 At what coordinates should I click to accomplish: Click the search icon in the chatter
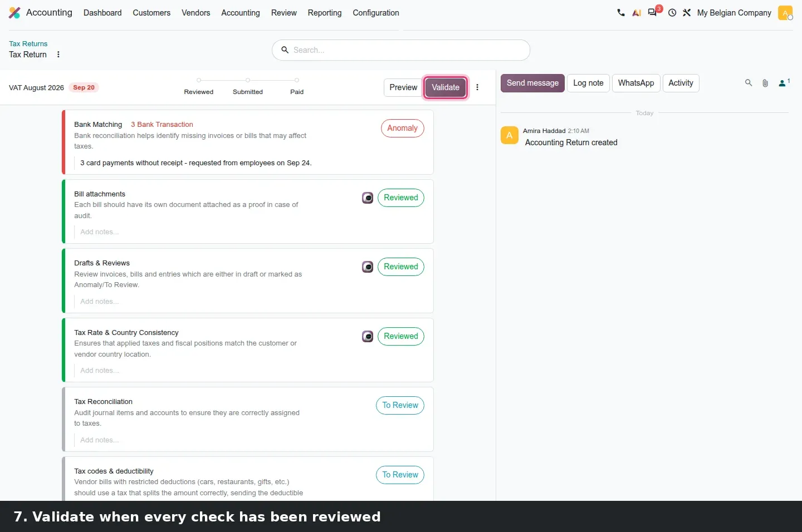point(749,83)
